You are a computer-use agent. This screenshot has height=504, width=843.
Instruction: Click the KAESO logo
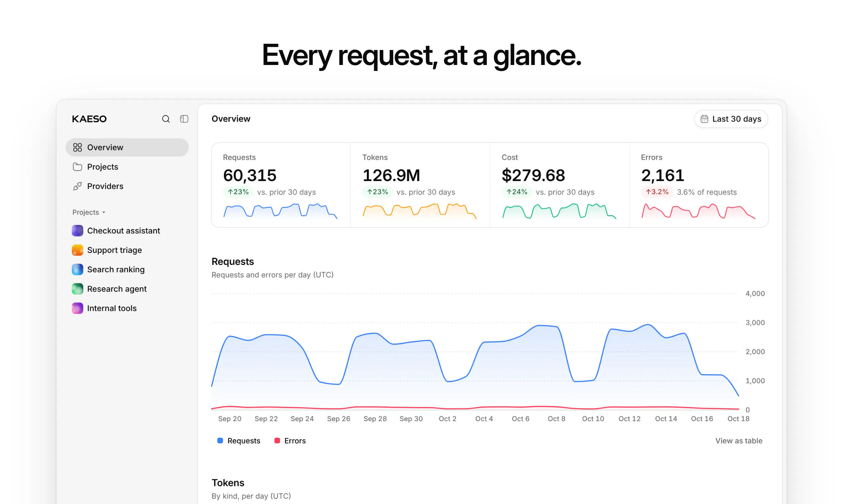(89, 119)
